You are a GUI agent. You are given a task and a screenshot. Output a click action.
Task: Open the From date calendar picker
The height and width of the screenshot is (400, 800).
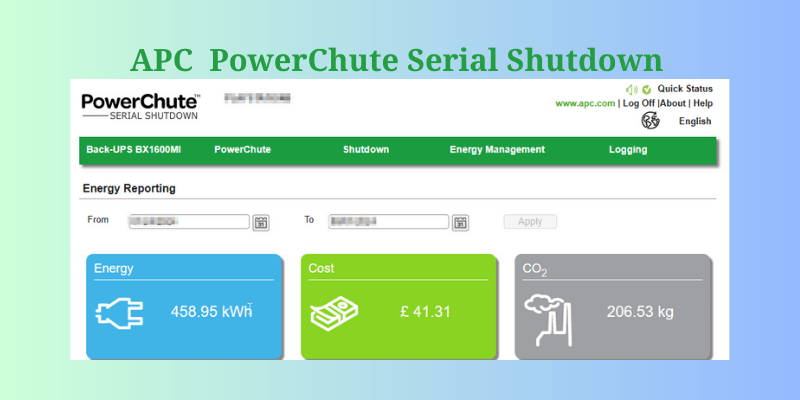click(x=261, y=222)
